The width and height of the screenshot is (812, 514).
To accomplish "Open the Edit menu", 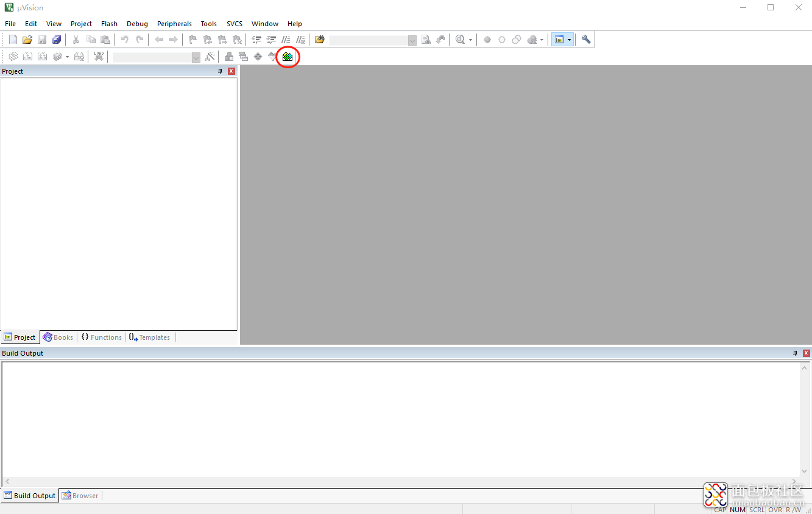I will coord(31,24).
